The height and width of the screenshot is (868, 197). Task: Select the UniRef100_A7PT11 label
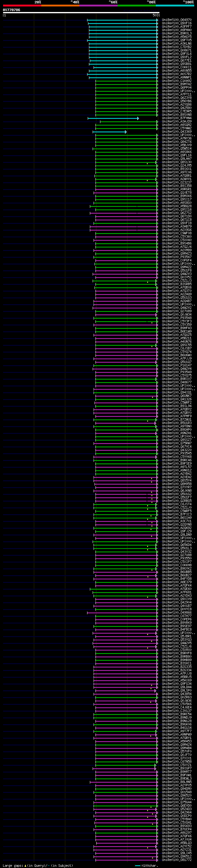click(177, 94)
